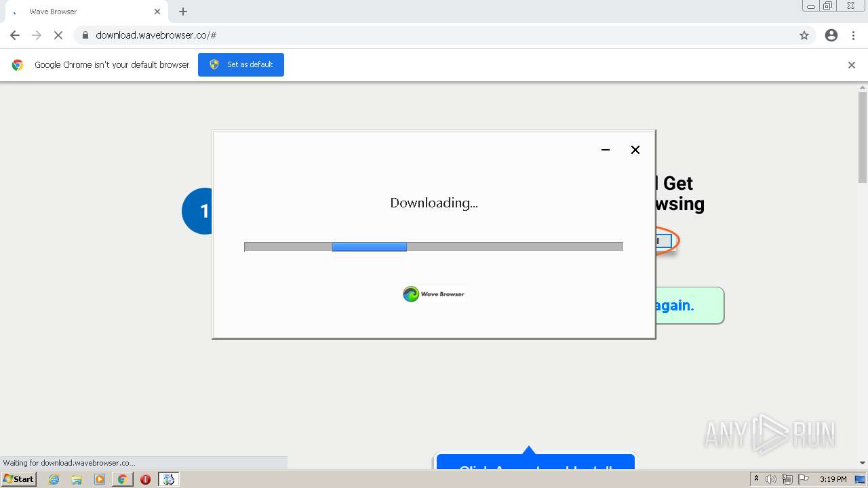Open File Explorer folder in taskbar

77,479
